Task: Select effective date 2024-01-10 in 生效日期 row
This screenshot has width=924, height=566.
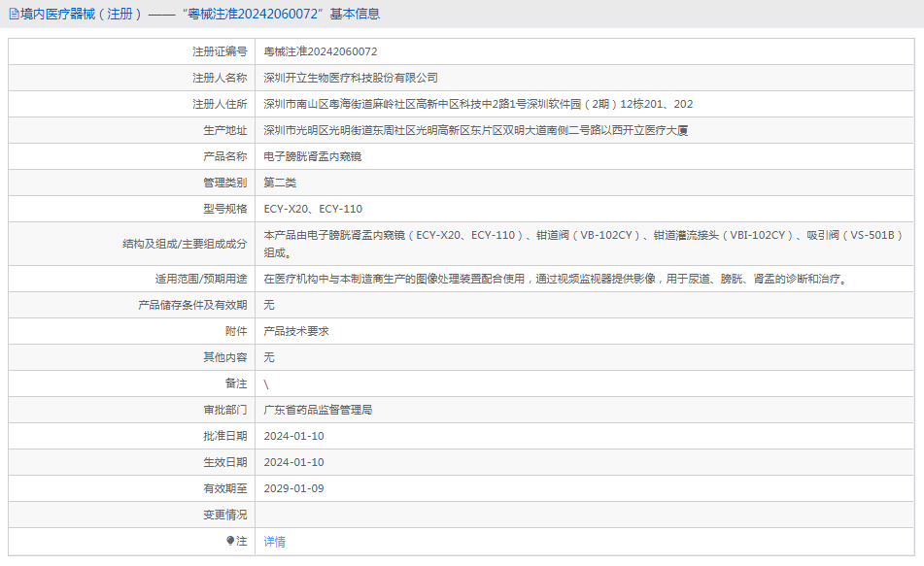Action: tap(294, 462)
